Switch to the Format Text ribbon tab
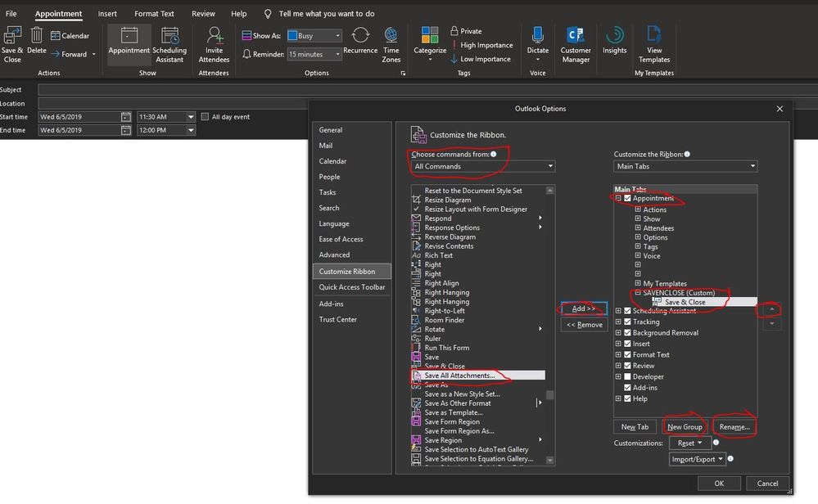 click(x=154, y=14)
